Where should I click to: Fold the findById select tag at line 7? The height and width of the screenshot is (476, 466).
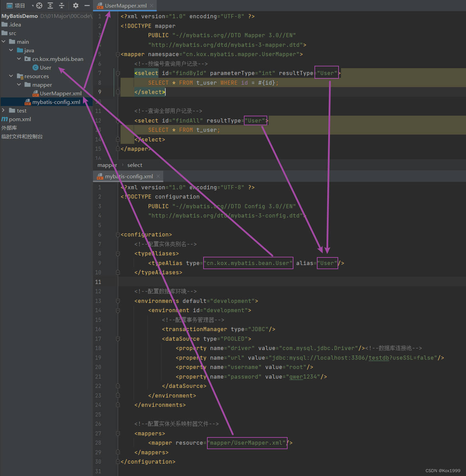point(118,73)
